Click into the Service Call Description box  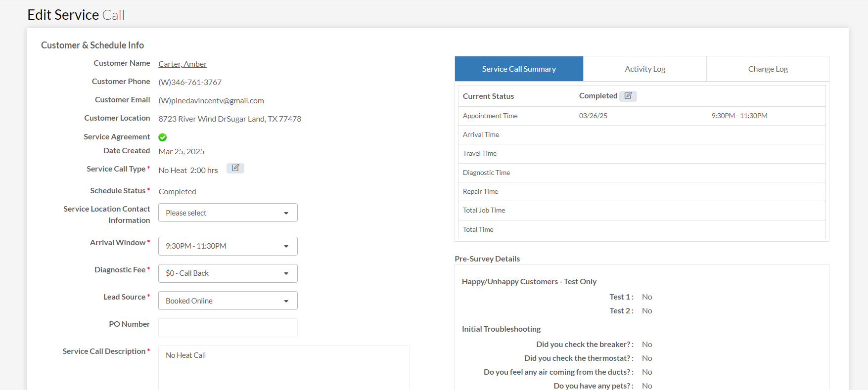click(284, 367)
